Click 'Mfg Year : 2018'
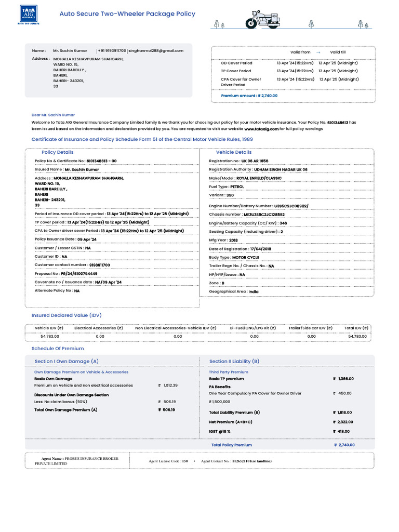Viewport: 399px width, 532px height. click(x=223, y=240)
